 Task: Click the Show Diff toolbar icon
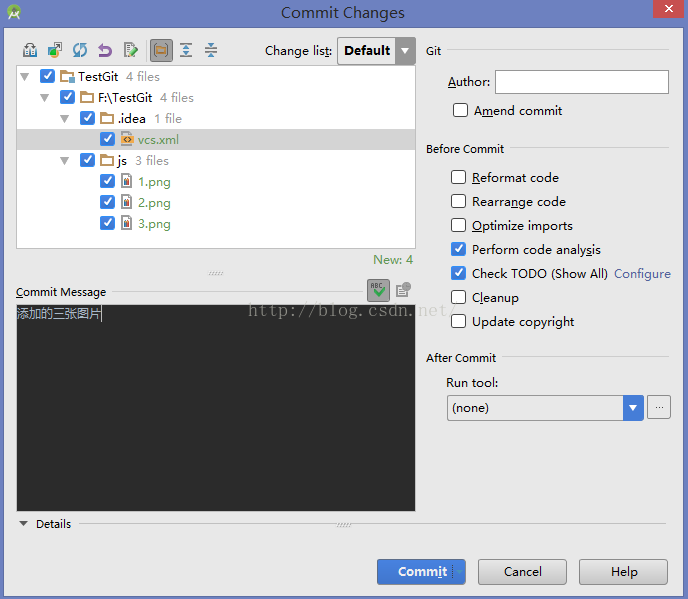tap(30, 50)
